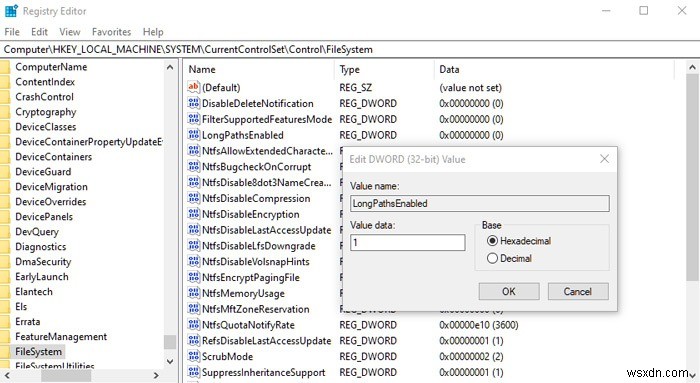Click the NtfsDisableLfsDowngrade DWORD icon
Image resolution: width=700 pixels, height=383 pixels.
(193, 246)
